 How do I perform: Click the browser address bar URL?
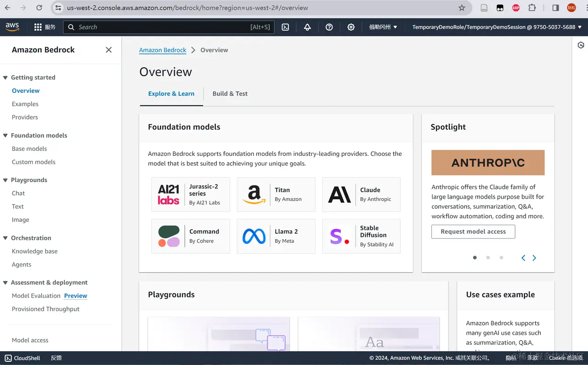tap(187, 8)
